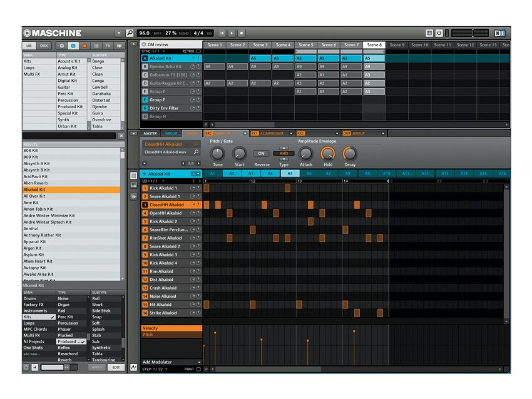
Task: Toggle the Reverse ON button
Action: pos(261,154)
